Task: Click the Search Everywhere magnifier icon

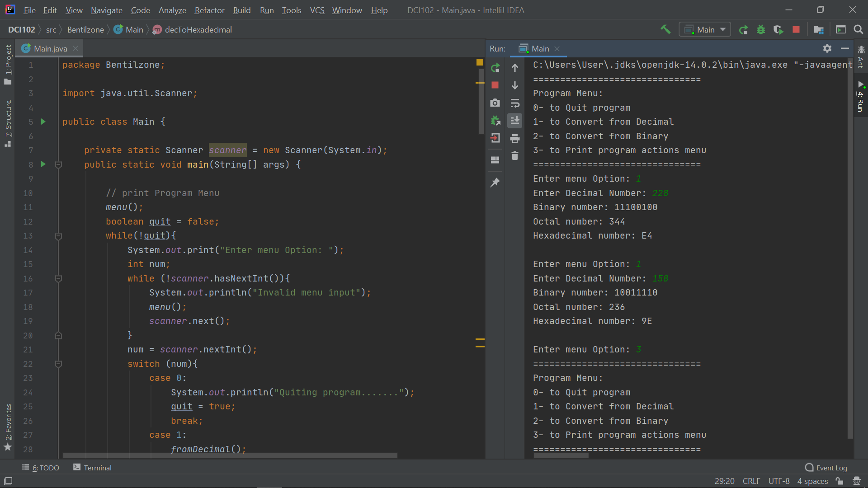Action: (x=858, y=29)
